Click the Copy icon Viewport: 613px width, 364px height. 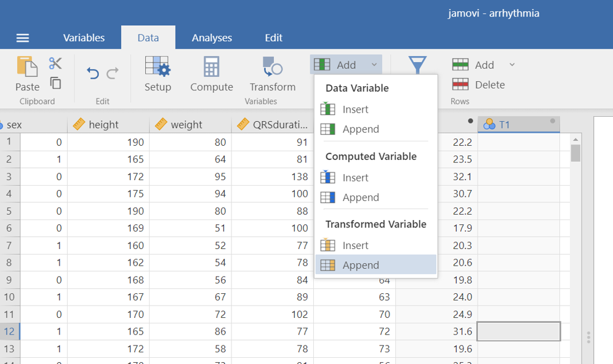pyautogui.click(x=55, y=83)
